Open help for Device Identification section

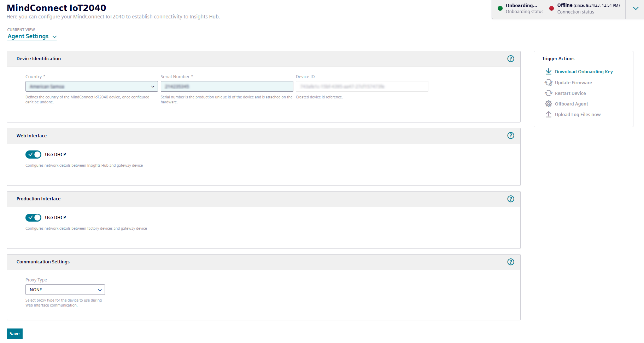click(x=511, y=59)
